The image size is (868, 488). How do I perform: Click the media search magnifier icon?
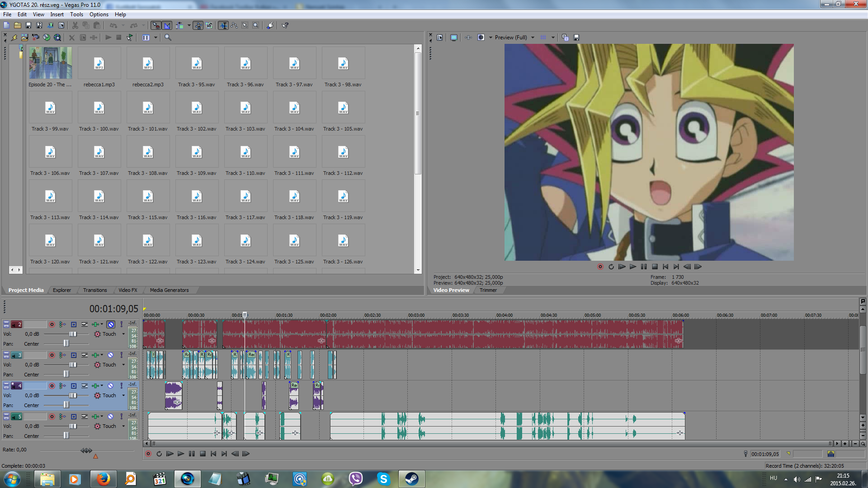pyautogui.click(x=168, y=38)
